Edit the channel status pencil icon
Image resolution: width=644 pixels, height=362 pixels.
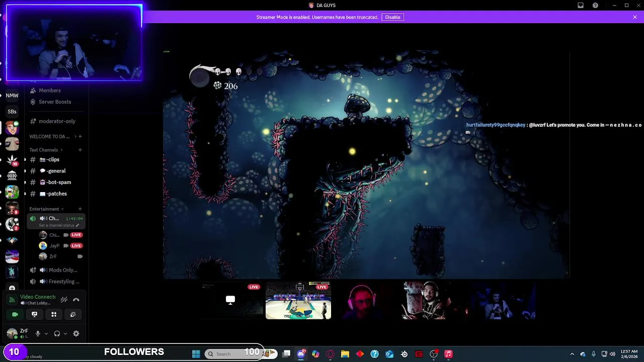point(77,225)
